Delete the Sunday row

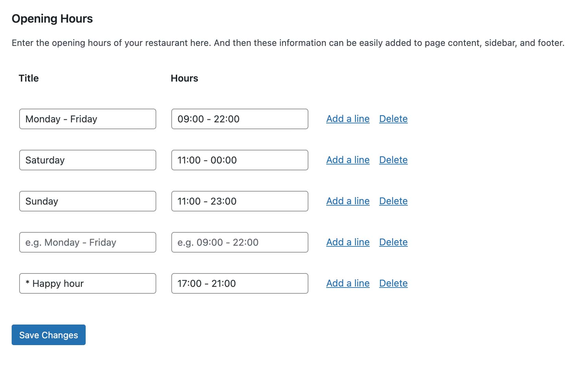(393, 201)
